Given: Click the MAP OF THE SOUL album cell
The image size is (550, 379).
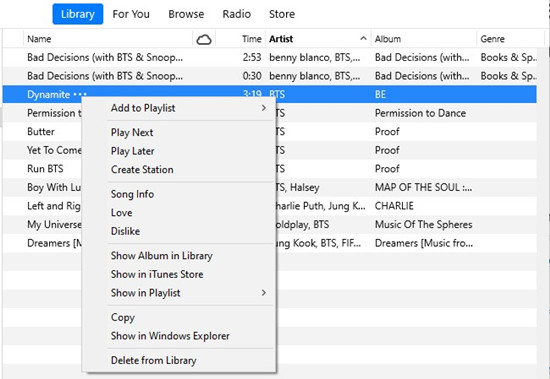Looking at the screenshot, I should pos(423,187).
